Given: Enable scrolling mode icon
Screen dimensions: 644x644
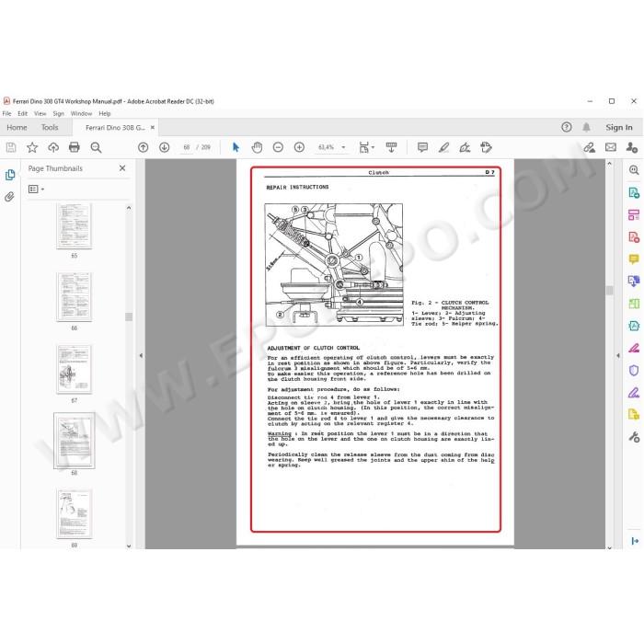Looking at the screenshot, I should [391, 147].
